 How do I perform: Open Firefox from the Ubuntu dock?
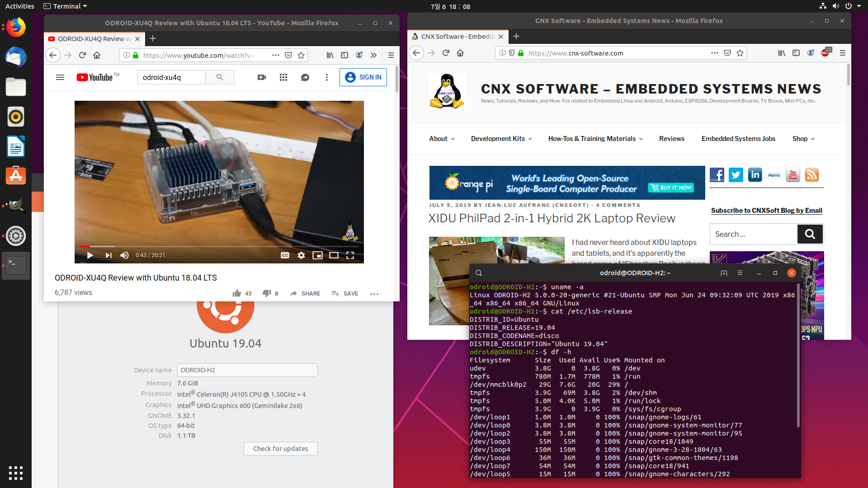pyautogui.click(x=16, y=28)
